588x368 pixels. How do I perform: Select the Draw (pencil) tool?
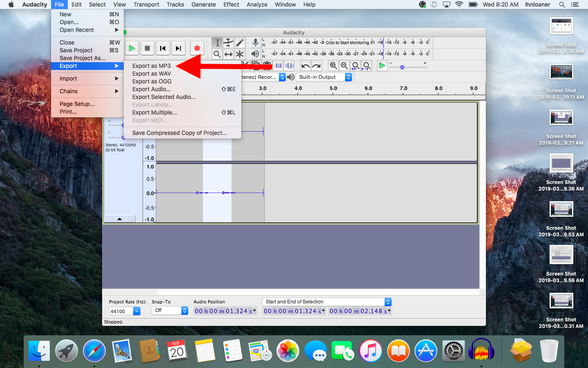coord(240,43)
